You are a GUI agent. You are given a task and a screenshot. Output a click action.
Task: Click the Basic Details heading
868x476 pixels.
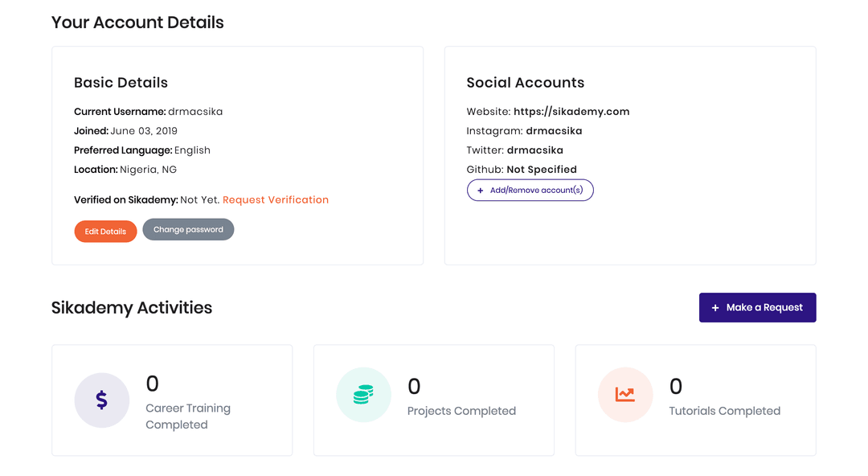tap(121, 83)
